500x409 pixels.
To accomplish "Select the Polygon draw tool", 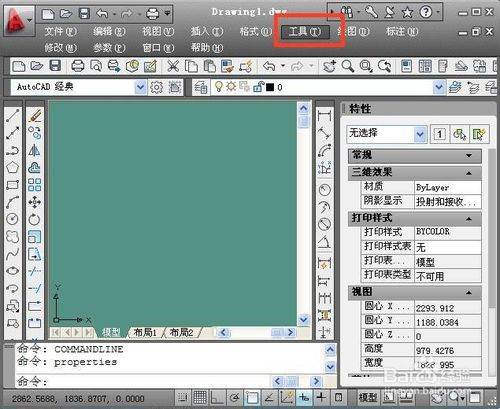I will click(13, 167).
